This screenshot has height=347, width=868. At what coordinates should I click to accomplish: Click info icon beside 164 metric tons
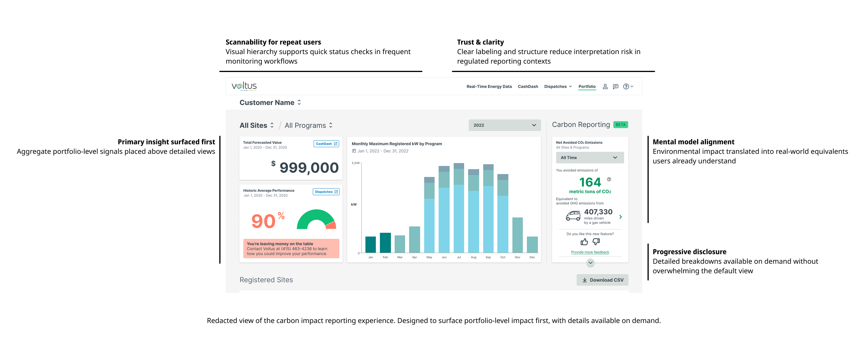[x=609, y=179]
